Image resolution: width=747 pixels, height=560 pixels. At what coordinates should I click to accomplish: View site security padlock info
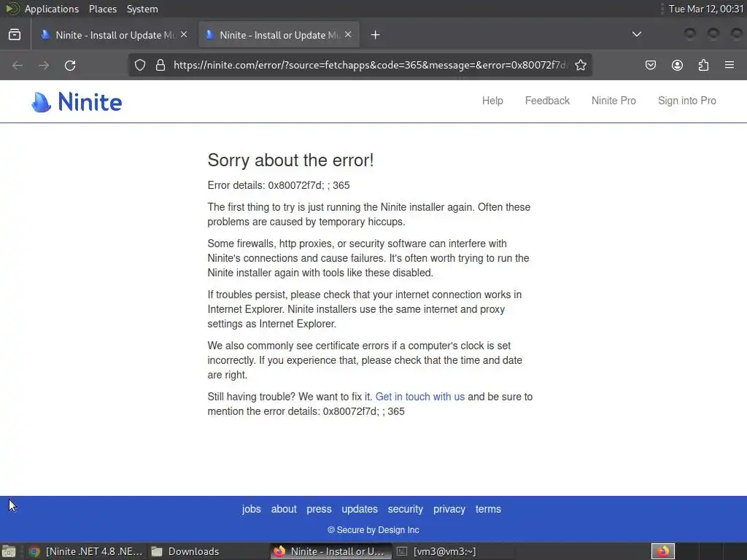[x=160, y=65]
